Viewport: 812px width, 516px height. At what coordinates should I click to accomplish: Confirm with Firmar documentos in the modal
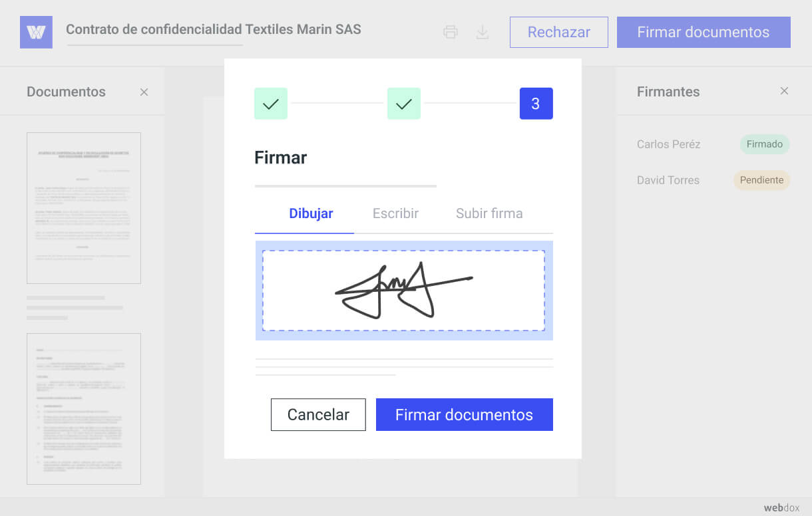pyautogui.click(x=464, y=414)
